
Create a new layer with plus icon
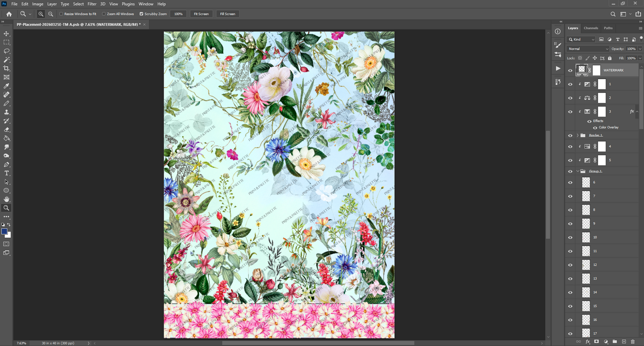tap(624, 342)
